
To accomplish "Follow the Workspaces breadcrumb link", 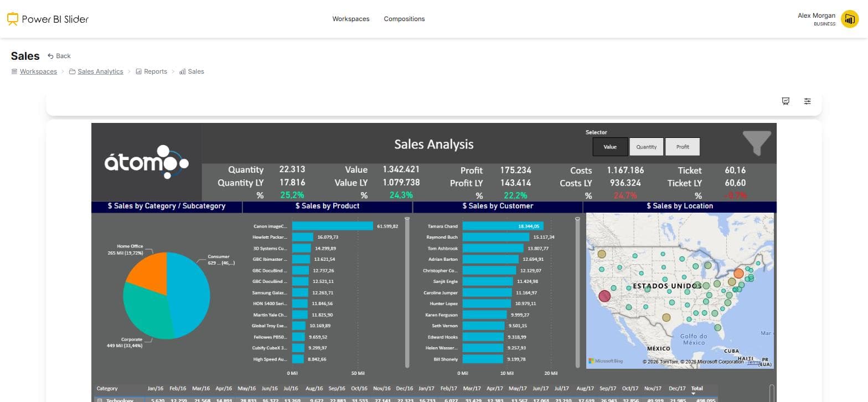I will click(38, 71).
